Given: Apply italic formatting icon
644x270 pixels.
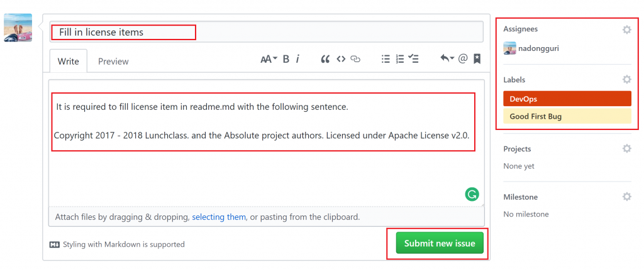Looking at the screenshot, I should (297, 59).
